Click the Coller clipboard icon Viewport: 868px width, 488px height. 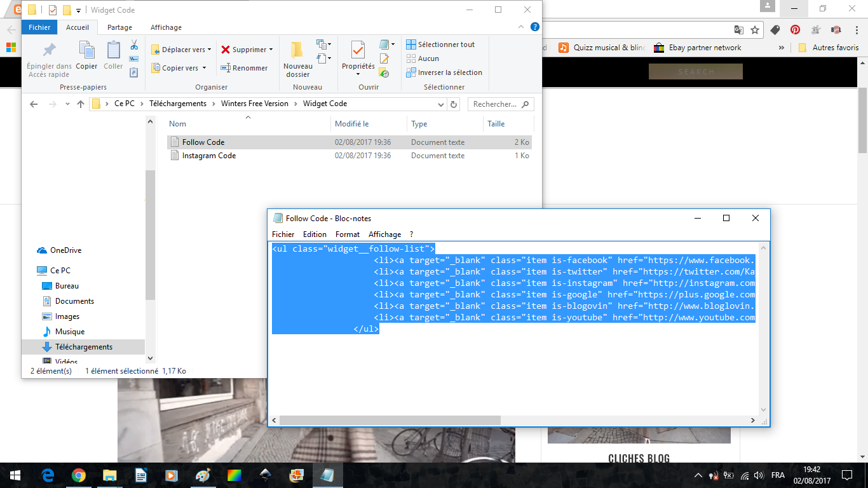(113, 50)
